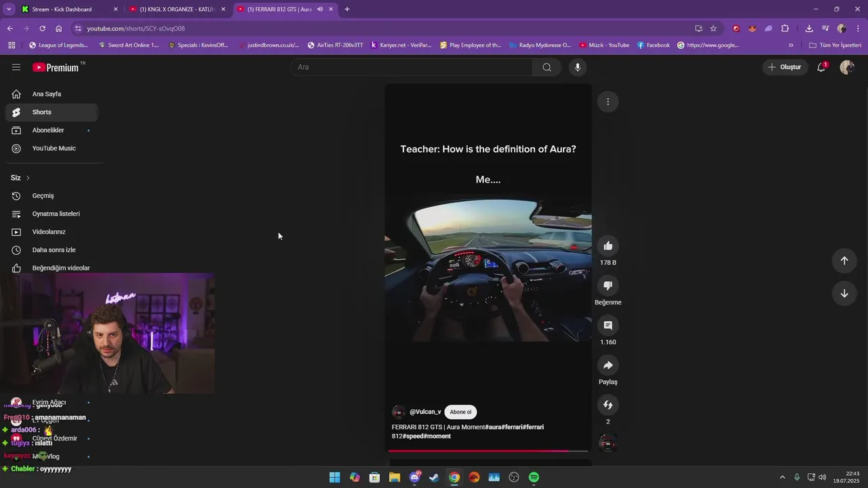Open YouTube Music from the sidebar
868x488 pixels.
(52, 148)
